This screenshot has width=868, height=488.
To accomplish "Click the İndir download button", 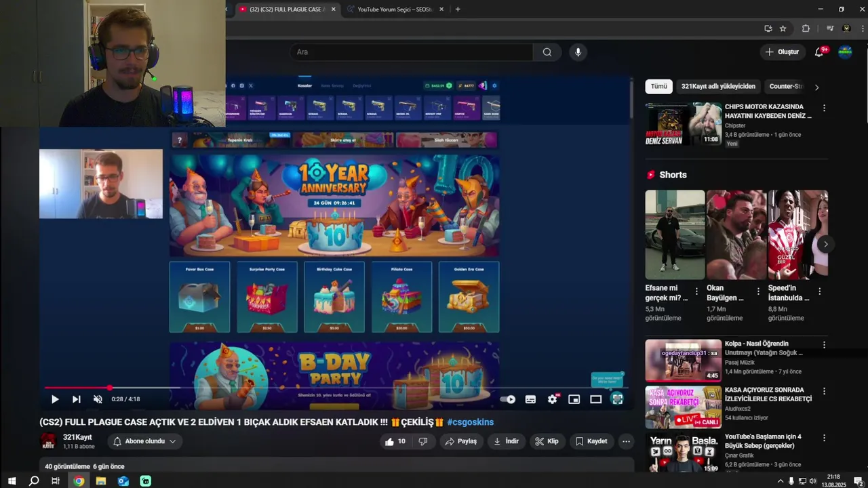I will (x=506, y=441).
